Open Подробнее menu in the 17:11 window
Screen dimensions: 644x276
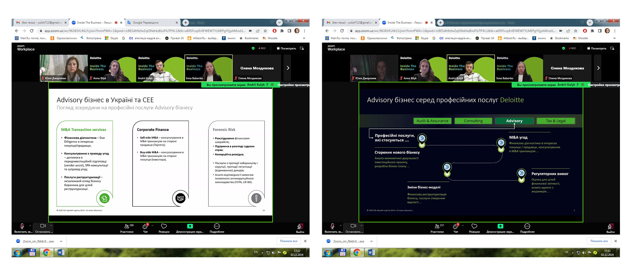(527, 228)
